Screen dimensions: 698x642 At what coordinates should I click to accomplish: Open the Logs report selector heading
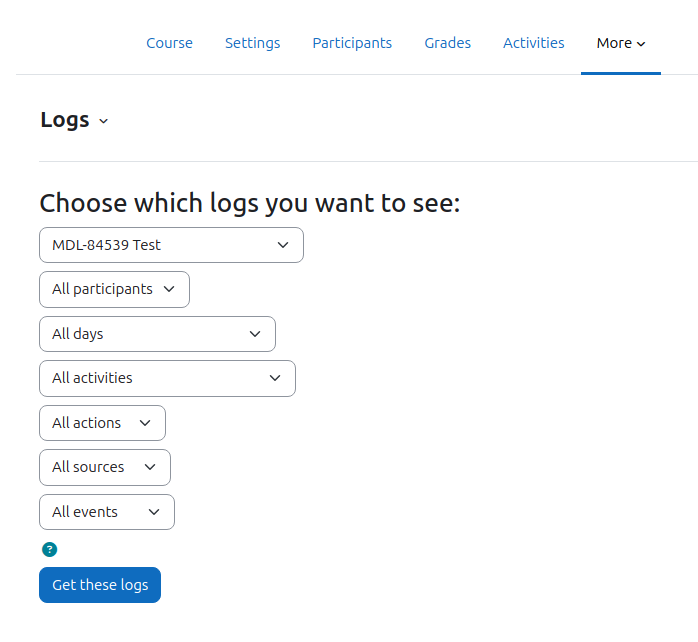74,120
